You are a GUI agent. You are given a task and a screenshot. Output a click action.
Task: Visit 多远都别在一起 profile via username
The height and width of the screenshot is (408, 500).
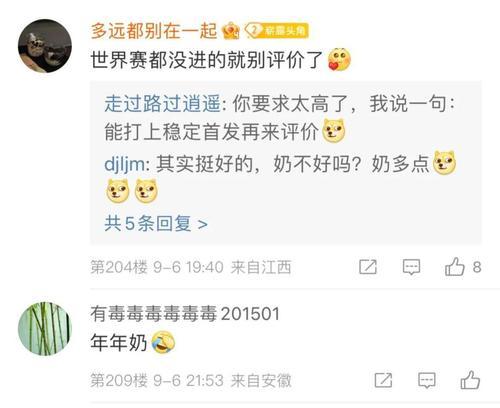tap(154, 31)
